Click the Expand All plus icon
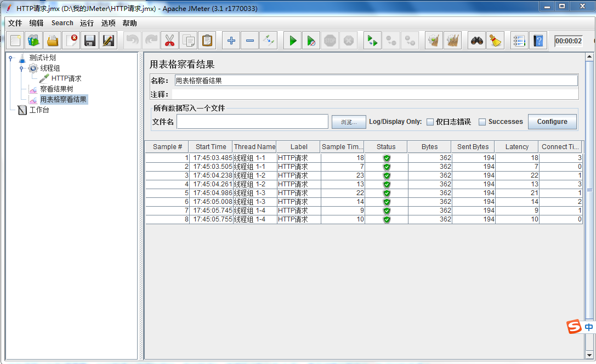 click(x=231, y=41)
